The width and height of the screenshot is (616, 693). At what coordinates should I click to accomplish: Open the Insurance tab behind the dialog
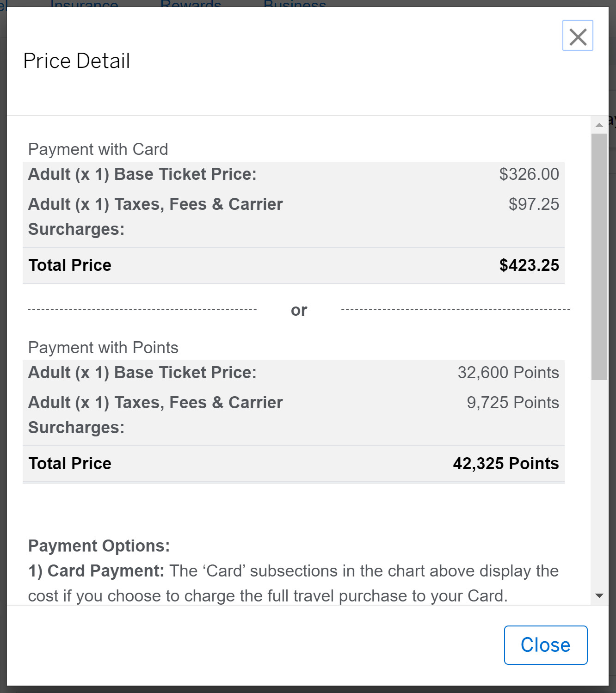[84, 4]
